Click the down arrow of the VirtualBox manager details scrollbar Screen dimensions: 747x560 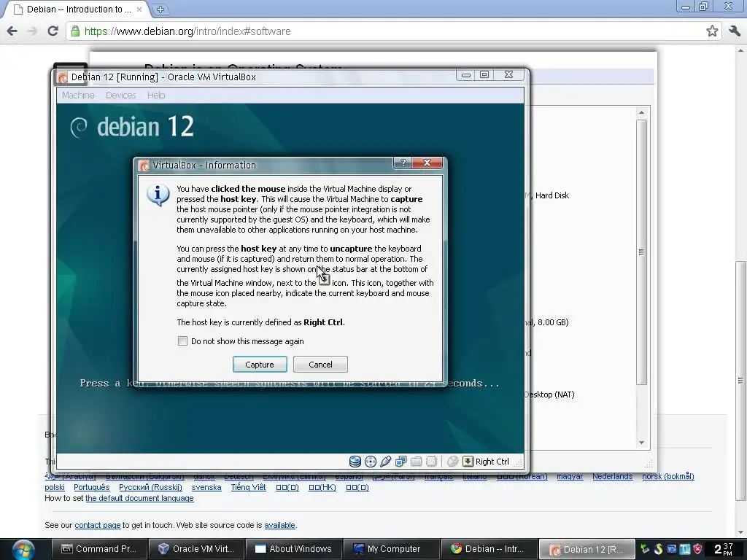[642, 443]
